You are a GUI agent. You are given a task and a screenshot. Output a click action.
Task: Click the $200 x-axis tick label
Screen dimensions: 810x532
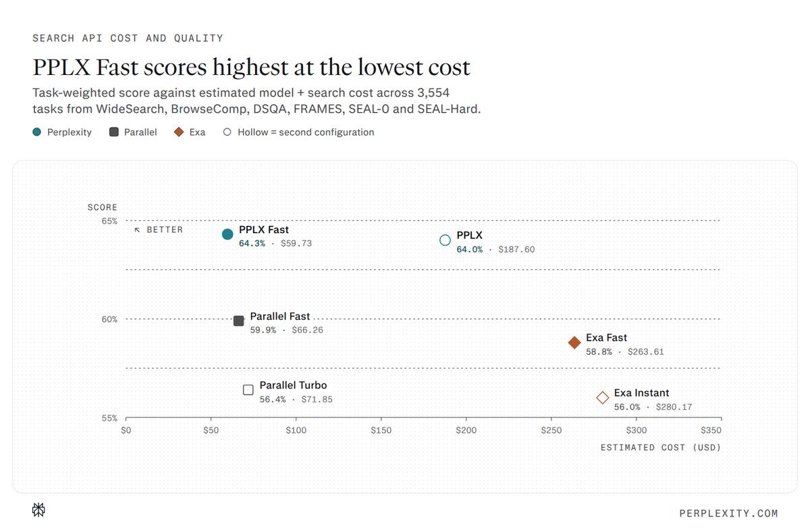click(x=466, y=430)
